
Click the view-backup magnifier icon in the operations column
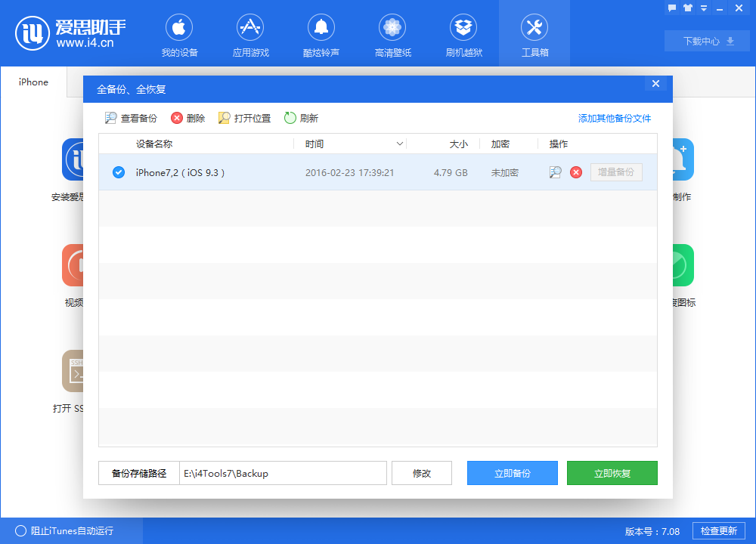(x=556, y=172)
